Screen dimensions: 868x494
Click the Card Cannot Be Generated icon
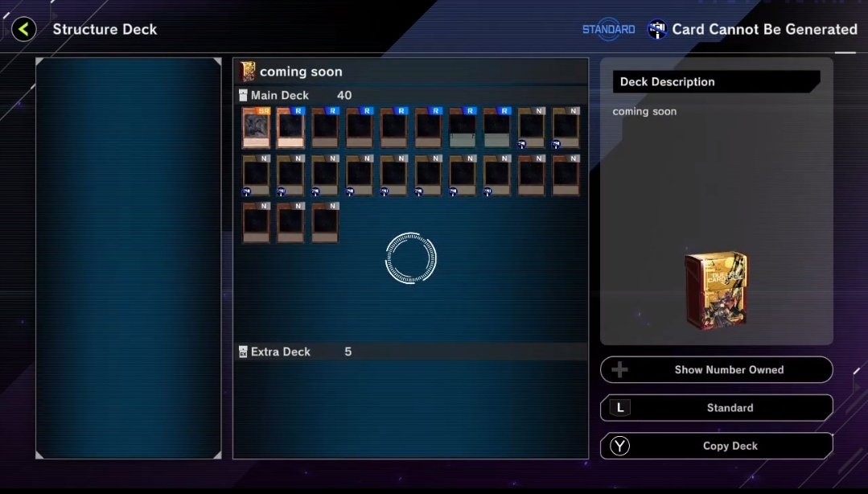(657, 29)
